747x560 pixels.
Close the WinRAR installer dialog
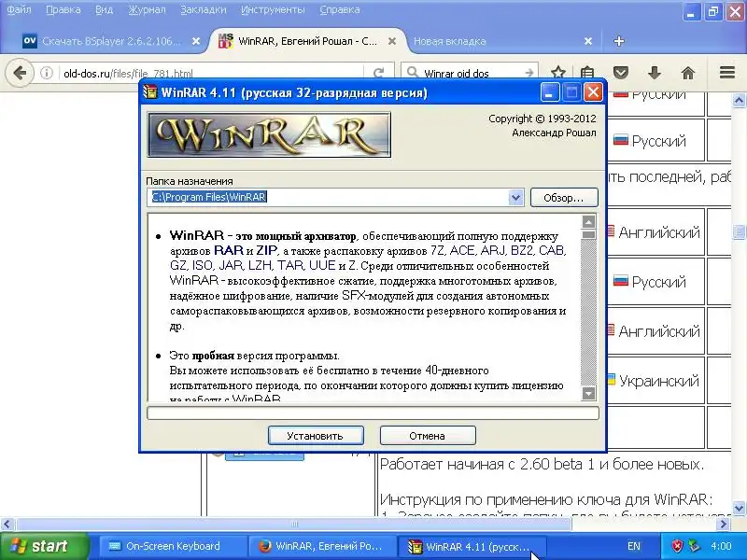[x=593, y=91]
